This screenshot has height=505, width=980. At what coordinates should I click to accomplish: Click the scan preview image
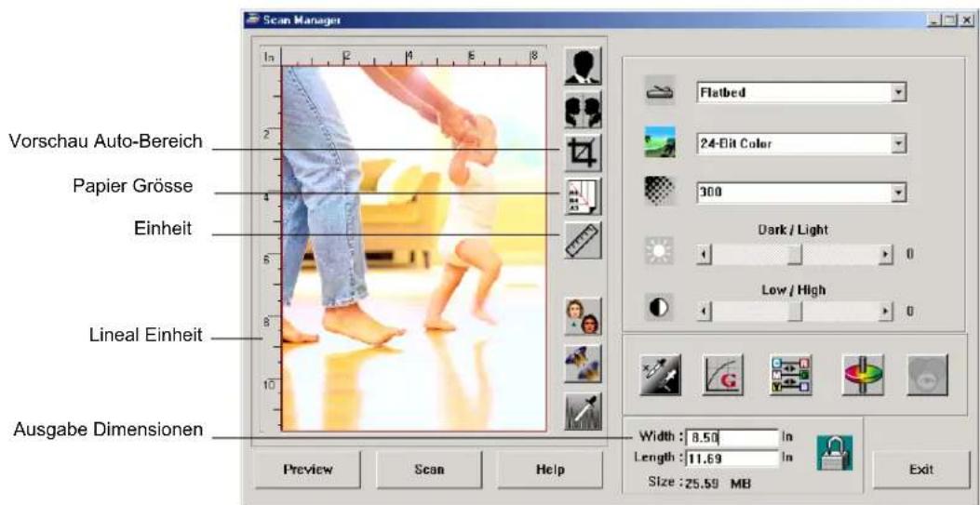(414, 248)
